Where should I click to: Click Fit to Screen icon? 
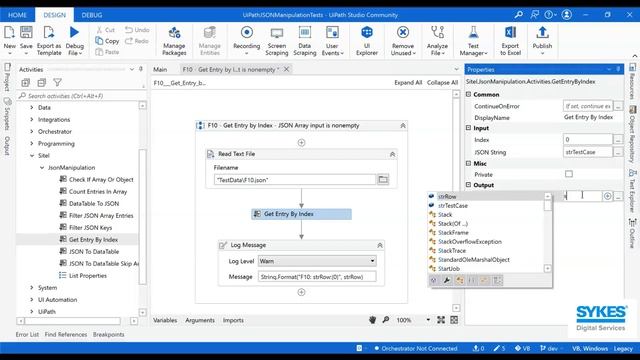[441, 320]
